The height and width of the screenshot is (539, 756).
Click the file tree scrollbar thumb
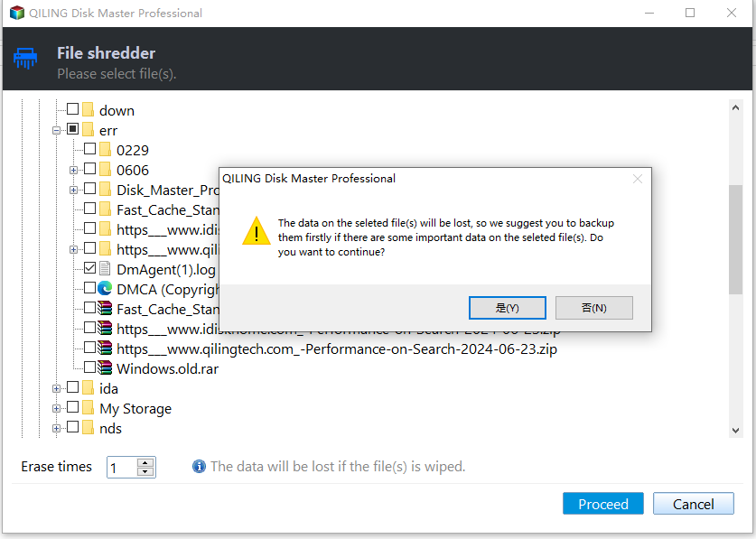point(735,239)
